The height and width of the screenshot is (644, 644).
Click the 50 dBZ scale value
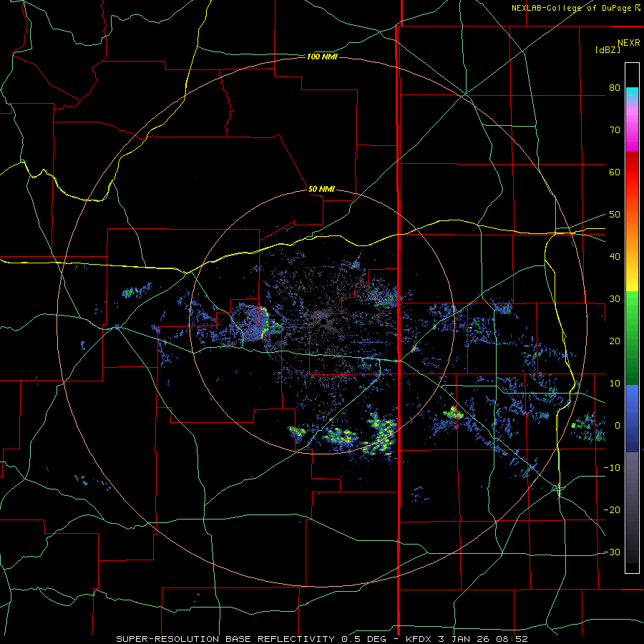(615, 215)
